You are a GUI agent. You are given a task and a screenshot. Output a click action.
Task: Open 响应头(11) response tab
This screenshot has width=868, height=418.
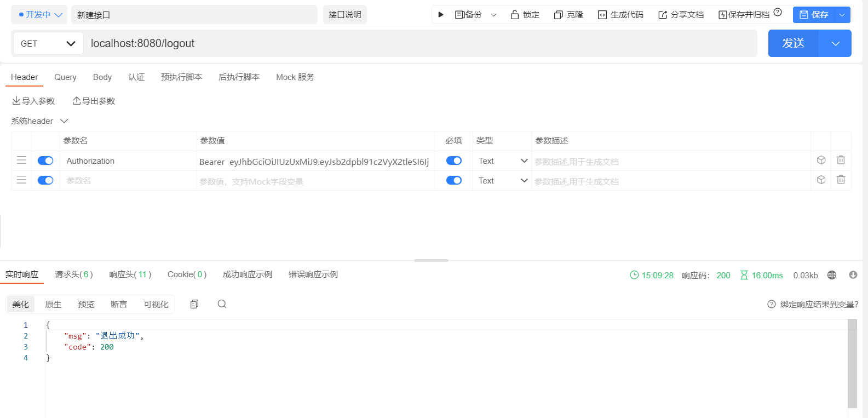pyautogui.click(x=130, y=274)
